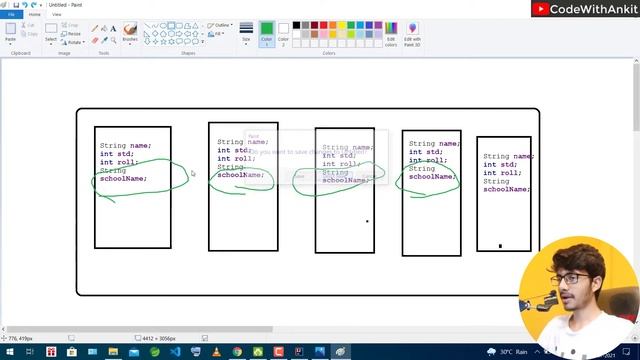Open the Rotate dropdown
640x360 pixels.
pyautogui.click(x=73, y=42)
